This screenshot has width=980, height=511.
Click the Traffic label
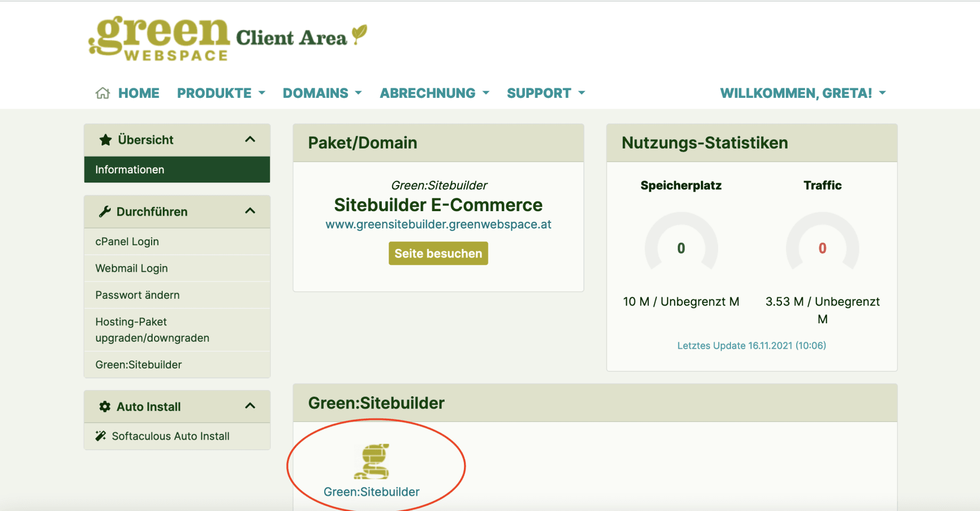click(822, 186)
